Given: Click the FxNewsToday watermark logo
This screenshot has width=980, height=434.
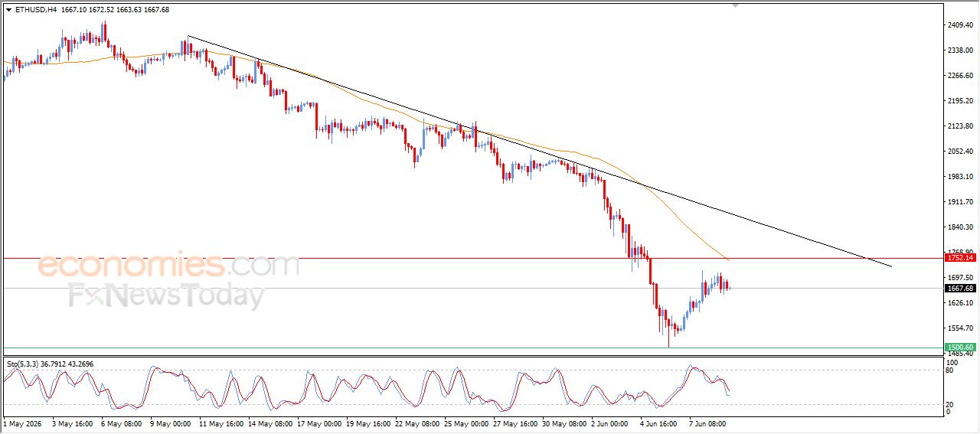Looking at the screenshot, I should click(x=167, y=295).
